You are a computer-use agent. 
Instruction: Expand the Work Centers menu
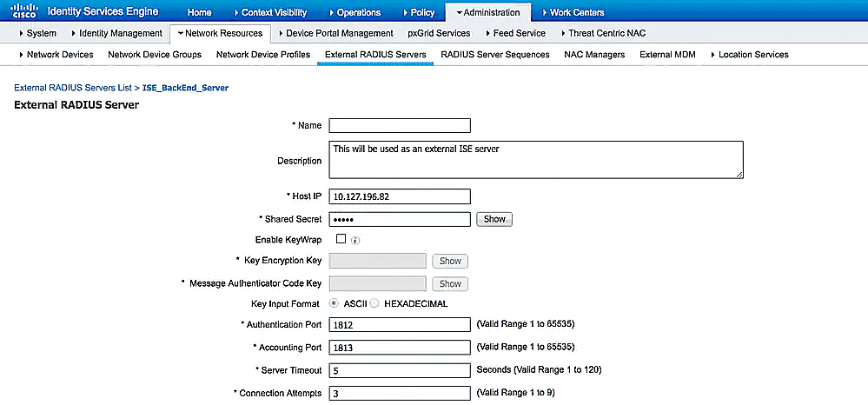click(573, 11)
